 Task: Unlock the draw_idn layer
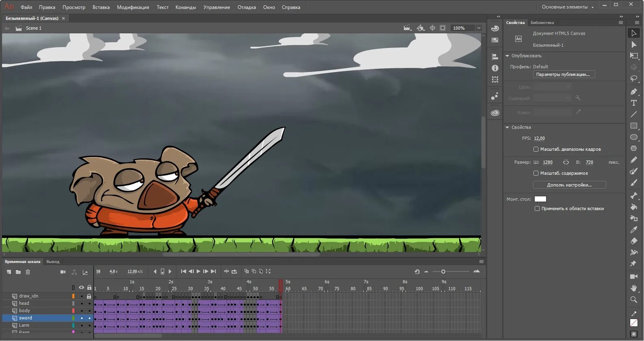(x=89, y=296)
